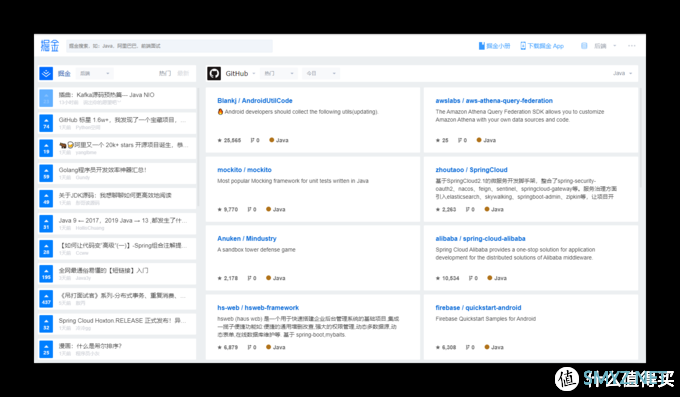Click the star icon on AndroidUtilCode card
This screenshot has width=680, height=397.
coord(219,140)
